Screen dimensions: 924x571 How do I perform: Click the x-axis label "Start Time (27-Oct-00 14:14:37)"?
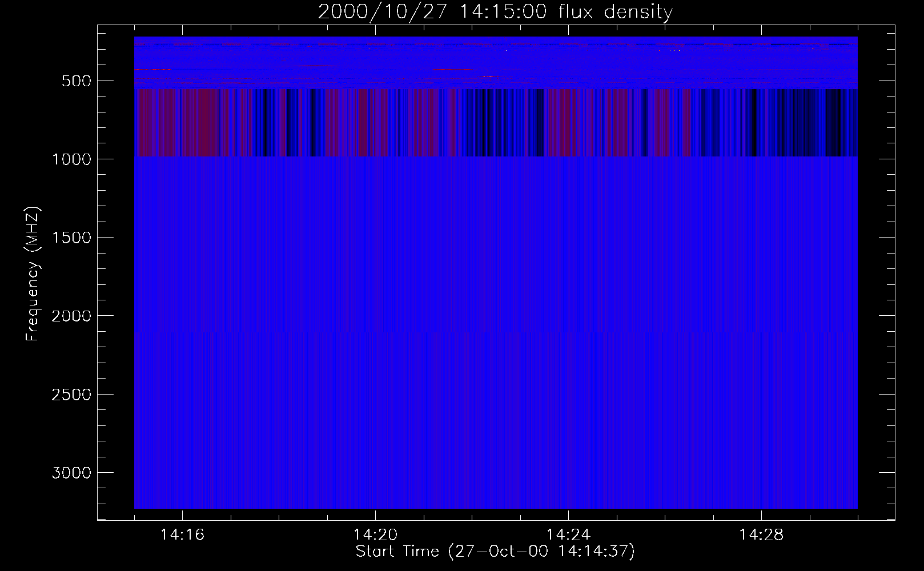[495, 552]
